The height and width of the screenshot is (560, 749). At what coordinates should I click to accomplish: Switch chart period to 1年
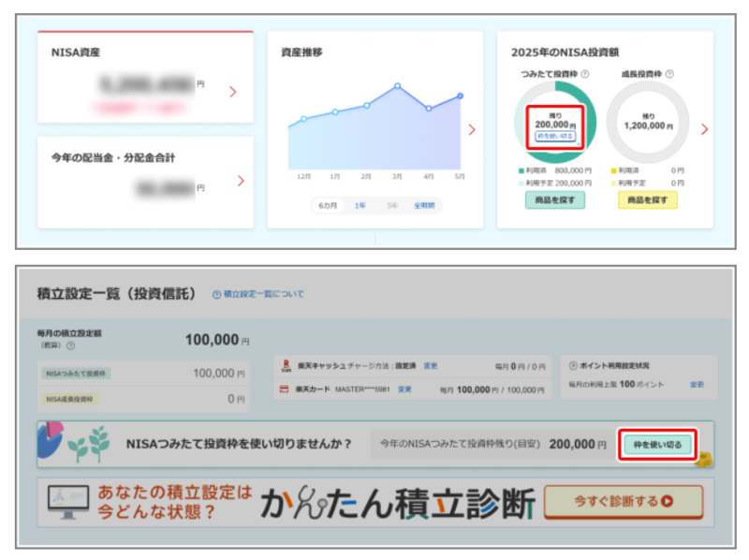click(360, 206)
